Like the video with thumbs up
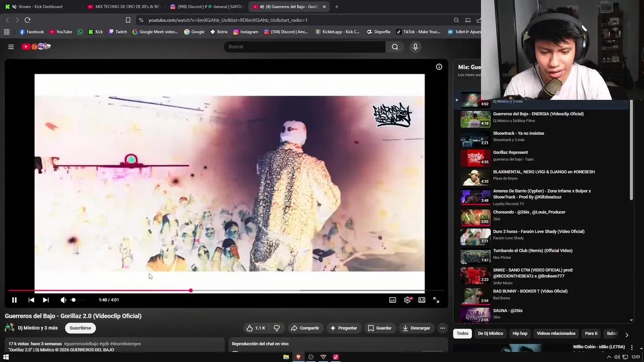644x362 pixels. pyautogui.click(x=256, y=328)
